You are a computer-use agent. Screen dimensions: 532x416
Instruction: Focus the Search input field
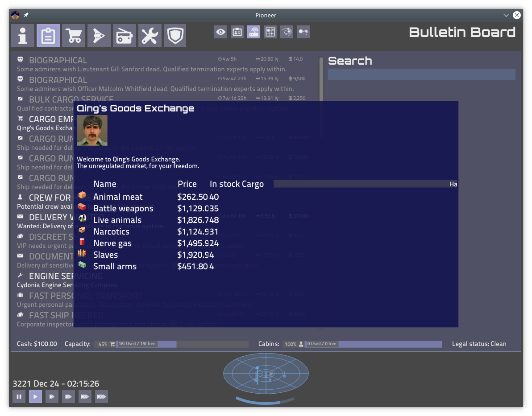pyautogui.click(x=421, y=74)
